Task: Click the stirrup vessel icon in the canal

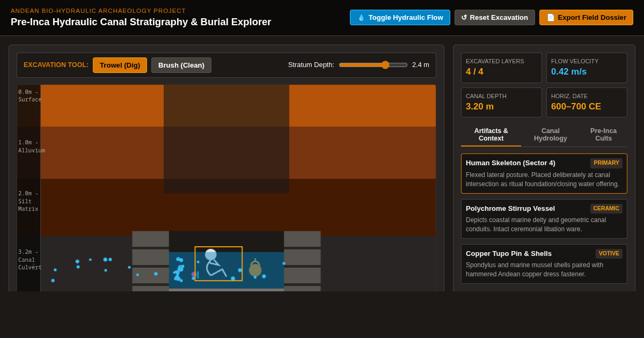Action: [x=255, y=268]
